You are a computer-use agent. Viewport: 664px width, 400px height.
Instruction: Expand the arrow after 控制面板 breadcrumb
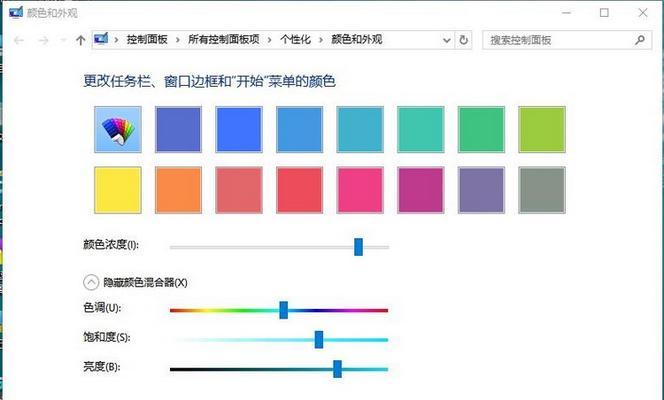click(x=178, y=40)
